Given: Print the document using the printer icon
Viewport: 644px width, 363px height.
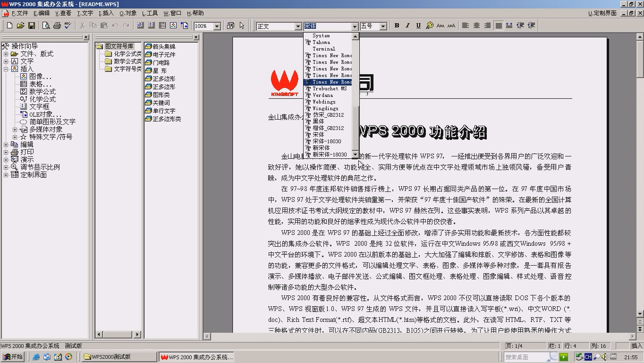Looking at the screenshot, I should pyautogui.click(x=57, y=26).
